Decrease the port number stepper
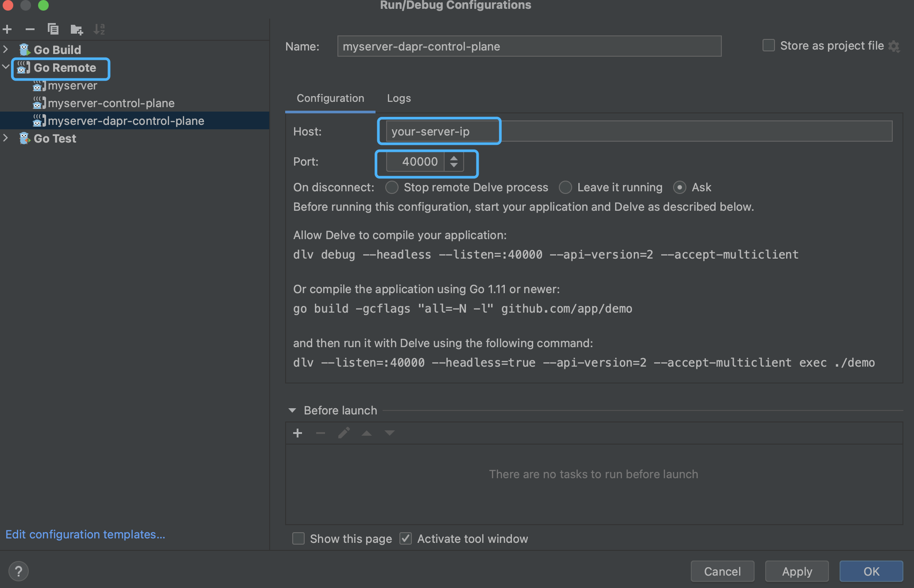Viewport: 914px width, 588px height. tap(454, 166)
